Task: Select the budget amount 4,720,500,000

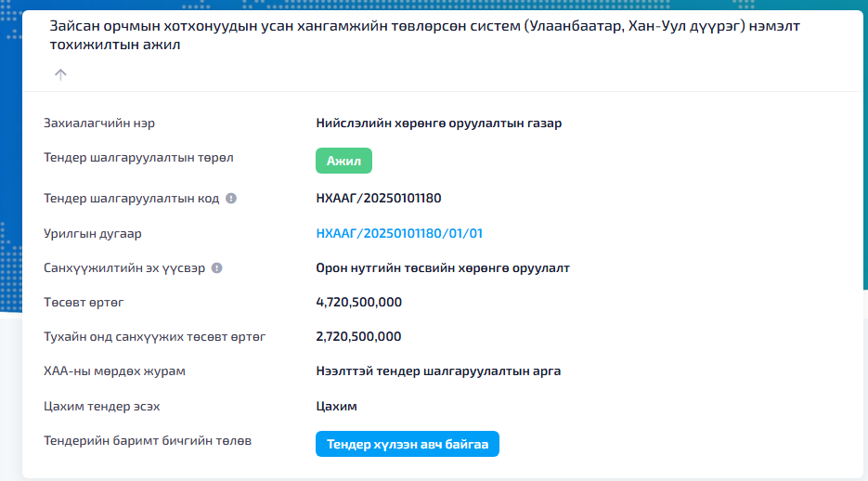Action: (x=358, y=302)
